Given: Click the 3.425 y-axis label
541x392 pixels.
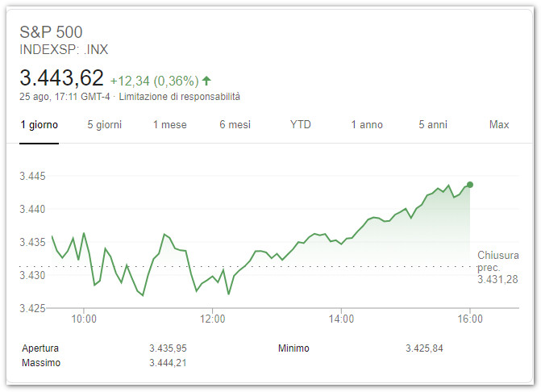Looking at the screenshot, I should click(x=32, y=308).
